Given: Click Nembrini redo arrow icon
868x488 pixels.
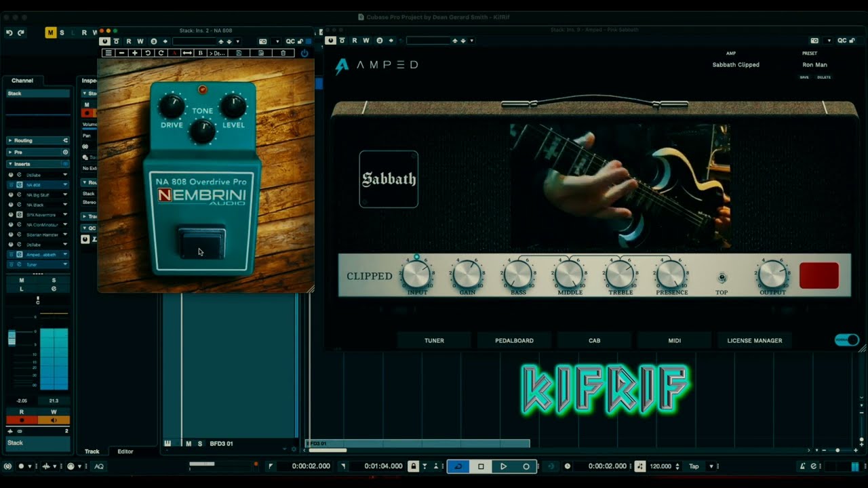Looking at the screenshot, I should pos(161,53).
